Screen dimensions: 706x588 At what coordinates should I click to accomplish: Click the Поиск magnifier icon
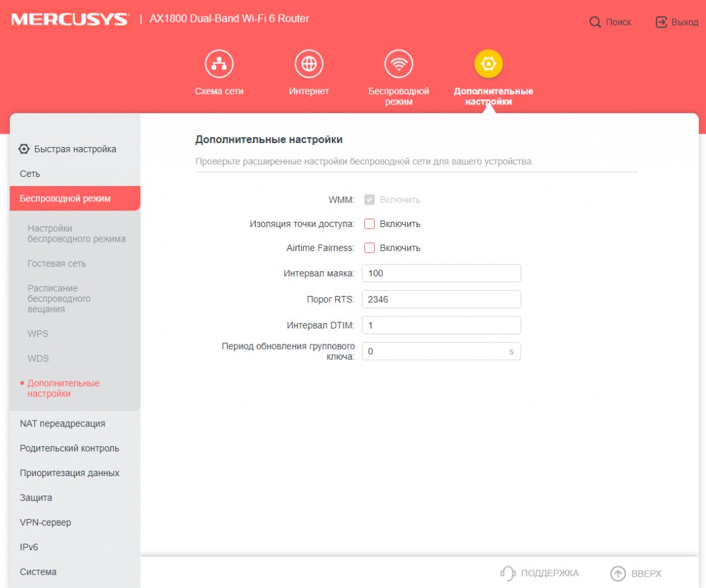tap(595, 23)
